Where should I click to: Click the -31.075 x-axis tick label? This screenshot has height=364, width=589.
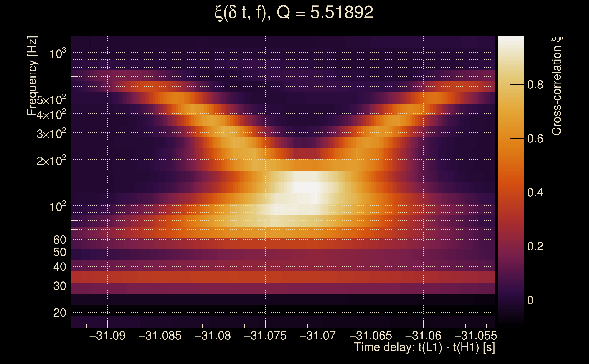pos(265,336)
